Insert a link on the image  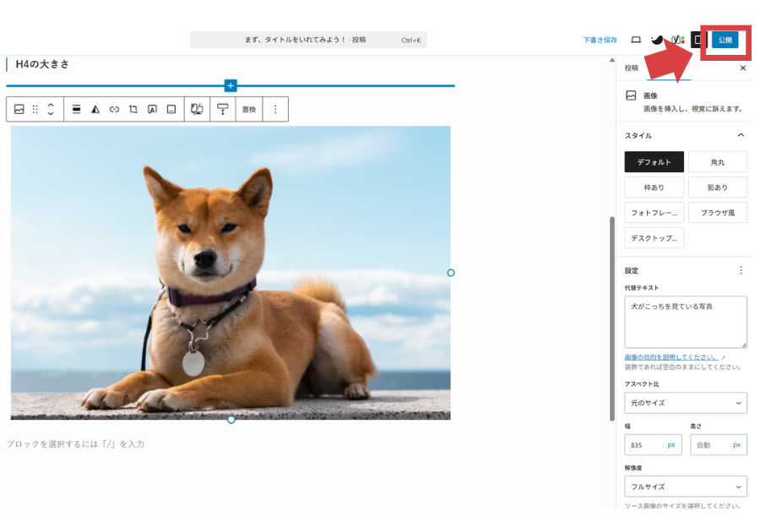(x=114, y=109)
